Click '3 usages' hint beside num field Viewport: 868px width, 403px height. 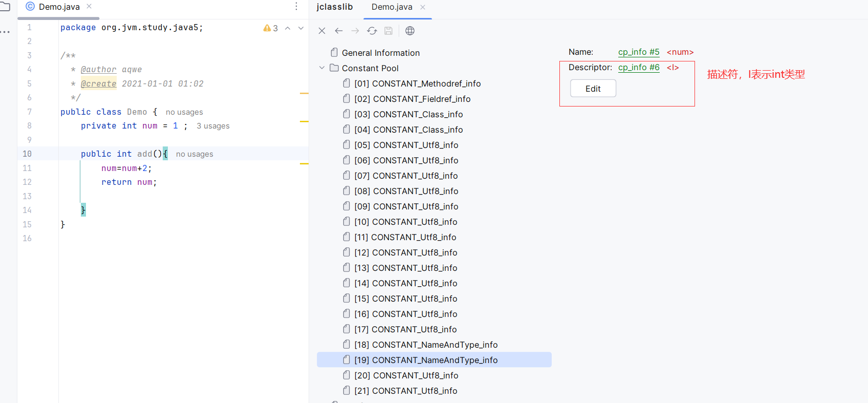click(213, 126)
